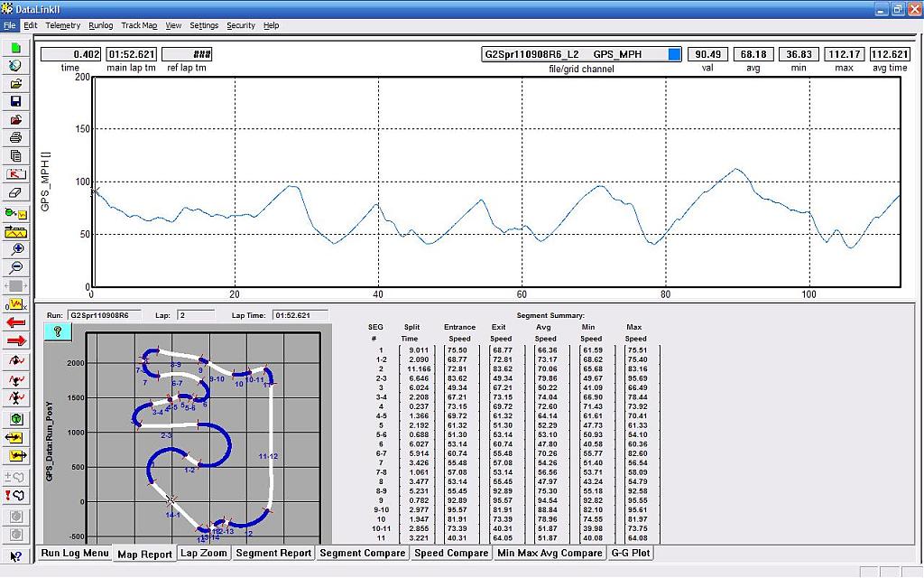
Task: Switch to the Lap Zoom tab
Action: (x=203, y=553)
